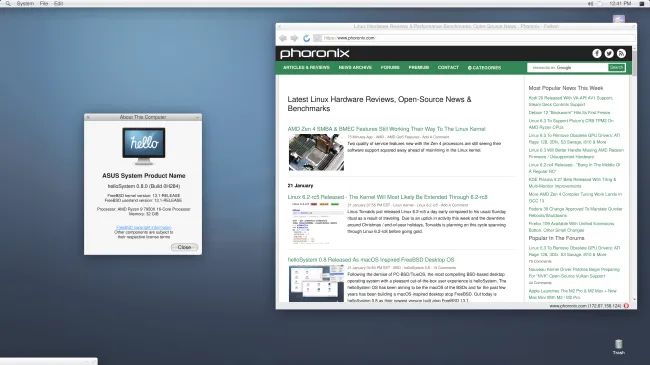Click the search magnifier in menu bar

tap(8, 3)
